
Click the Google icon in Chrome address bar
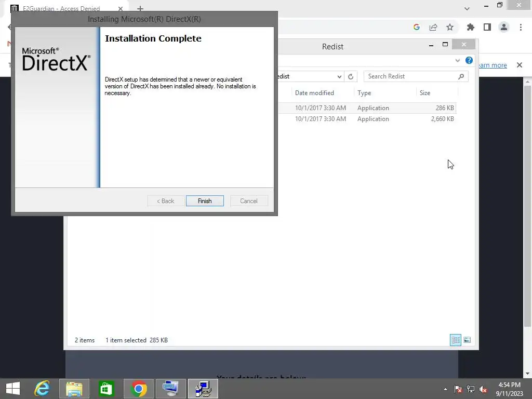(x=417, y=27)
